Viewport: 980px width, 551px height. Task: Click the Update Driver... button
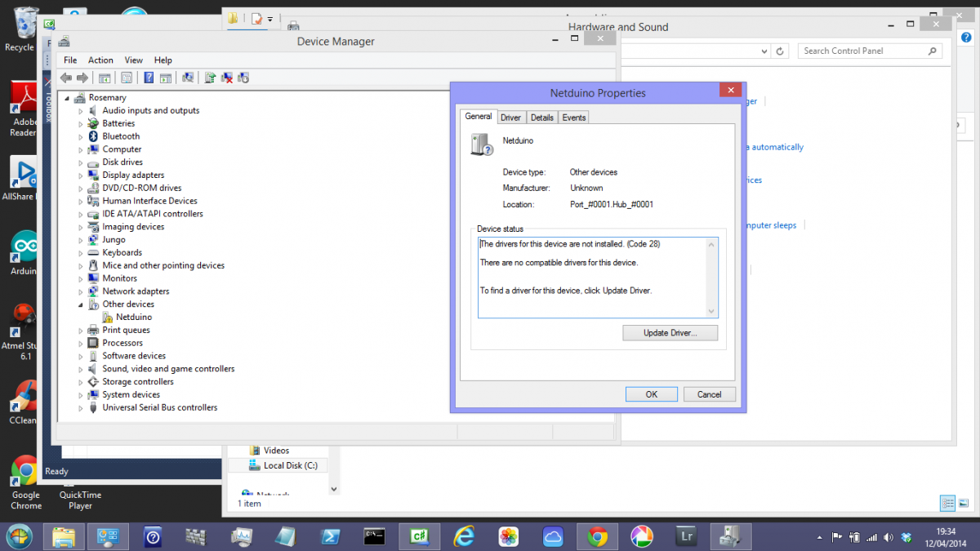(670, 333)
